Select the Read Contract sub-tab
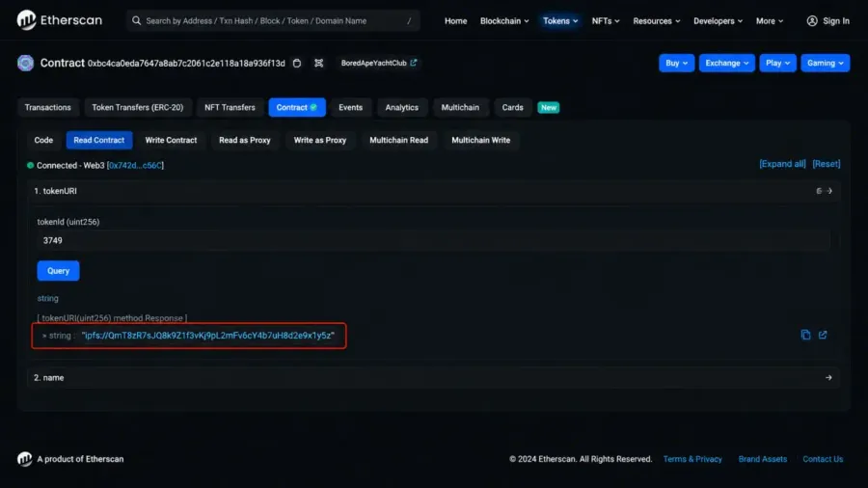868x488 pixels. tap(99, 140)
